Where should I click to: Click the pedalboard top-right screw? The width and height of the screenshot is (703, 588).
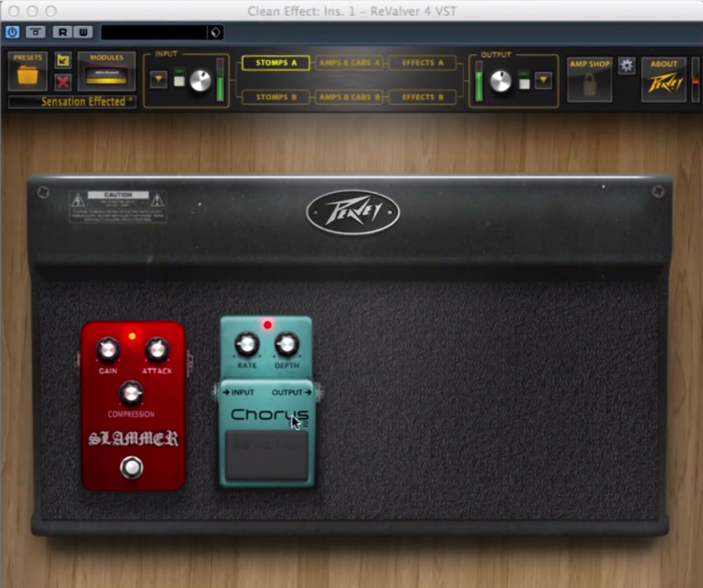pyautogui.click(x=657, y=192)
